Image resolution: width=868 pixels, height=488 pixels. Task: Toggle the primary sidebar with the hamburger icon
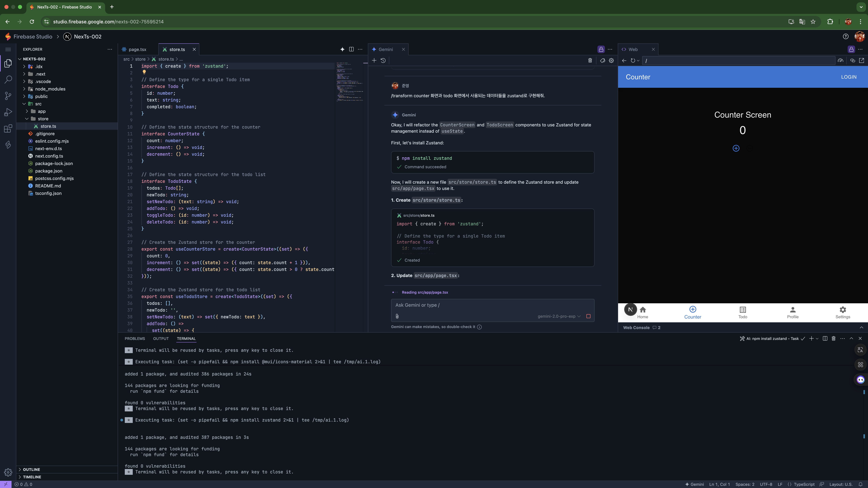pyautogui.click(x=8, y=49)
